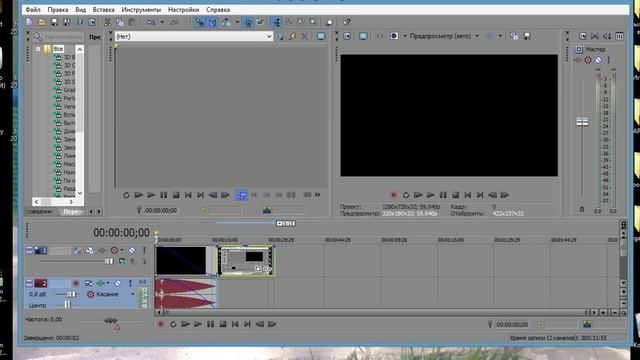Open the Инструменты menu

pyautogui.click(x=141, y=9)
